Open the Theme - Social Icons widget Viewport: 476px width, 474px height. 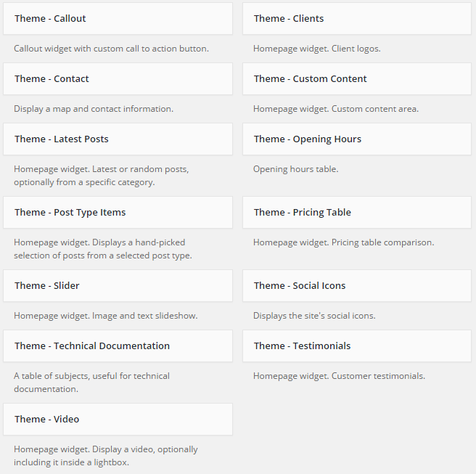[x=357, y=286]
